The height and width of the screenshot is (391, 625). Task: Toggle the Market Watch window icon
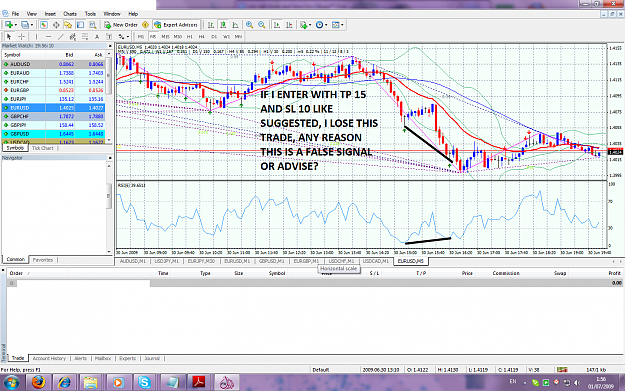(44, 25)
